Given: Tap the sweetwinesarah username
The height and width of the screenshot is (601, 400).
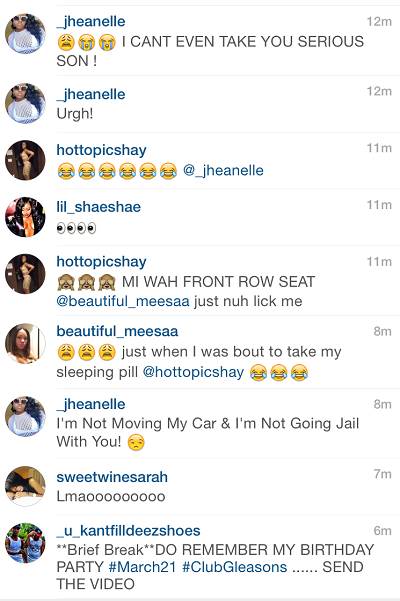Looking at the screenshot, I should coord(112,477).
